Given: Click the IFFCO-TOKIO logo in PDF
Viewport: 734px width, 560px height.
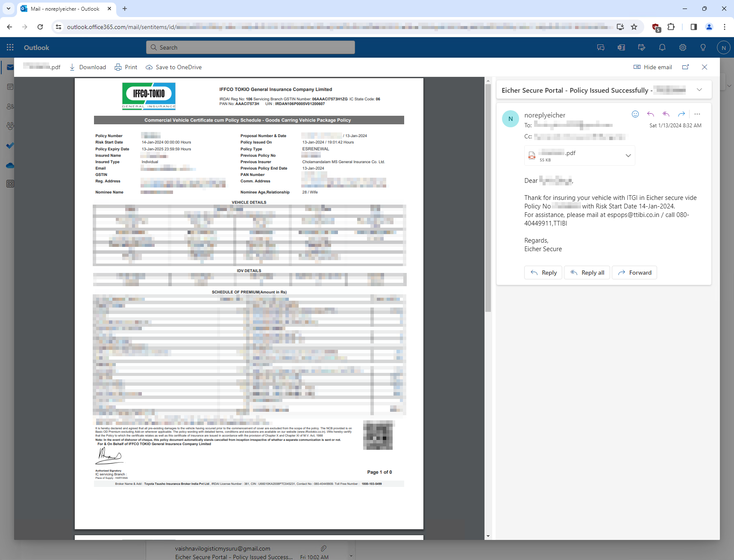Looking at the screenshot, I should (x=149, y=96).
